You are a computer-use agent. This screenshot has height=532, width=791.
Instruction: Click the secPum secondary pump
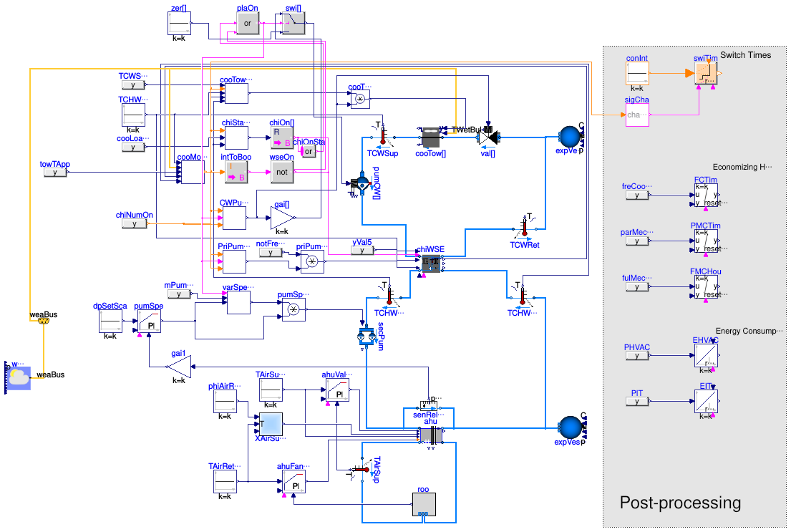pyautogui.click(x=367, y=337)
